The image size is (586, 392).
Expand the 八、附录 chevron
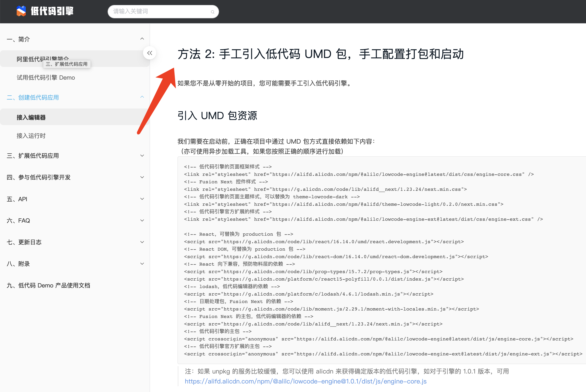(x=142, y=264)
